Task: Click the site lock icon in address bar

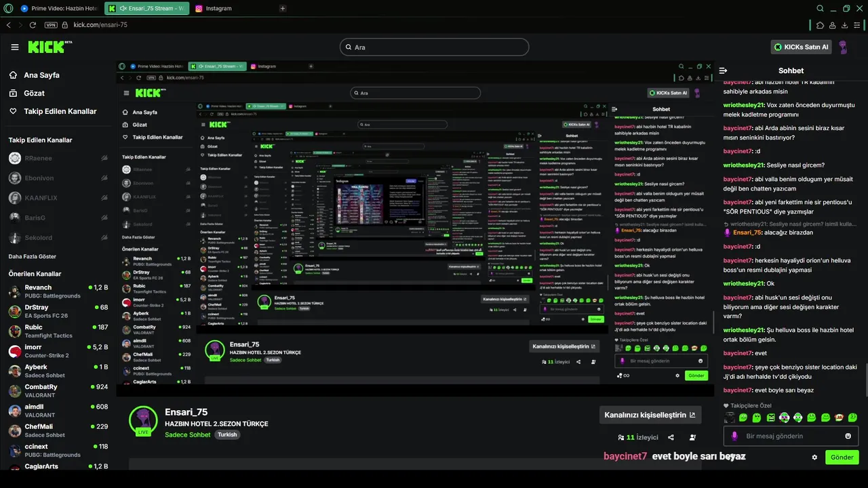Action: tap(65, 25)
